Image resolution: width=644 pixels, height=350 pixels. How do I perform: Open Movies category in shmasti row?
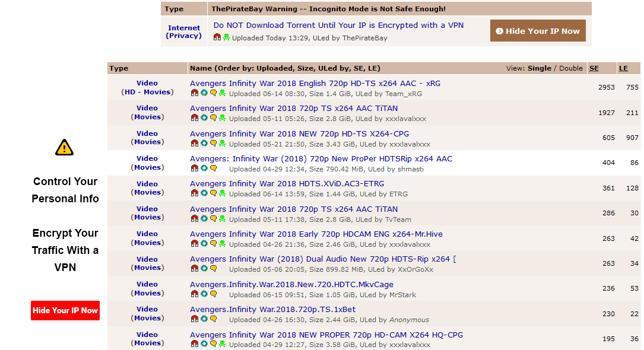coord(147,167)
